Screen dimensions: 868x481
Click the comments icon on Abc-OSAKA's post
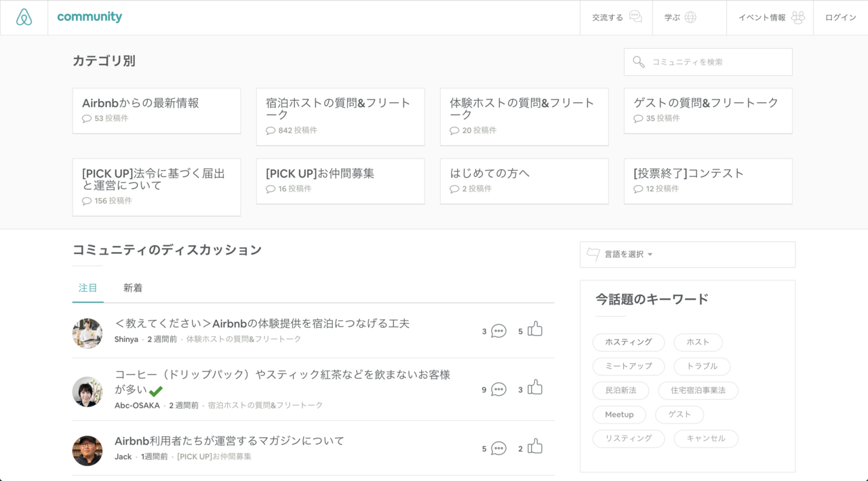498,390
